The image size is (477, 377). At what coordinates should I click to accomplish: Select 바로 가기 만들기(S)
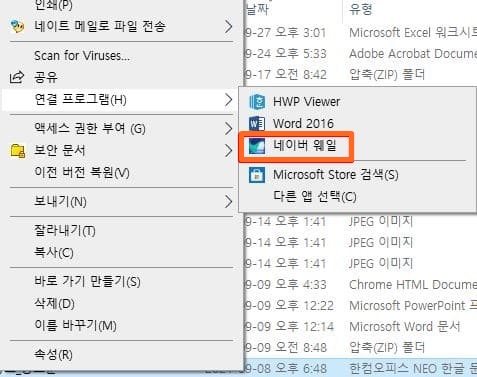coord(87,282)
